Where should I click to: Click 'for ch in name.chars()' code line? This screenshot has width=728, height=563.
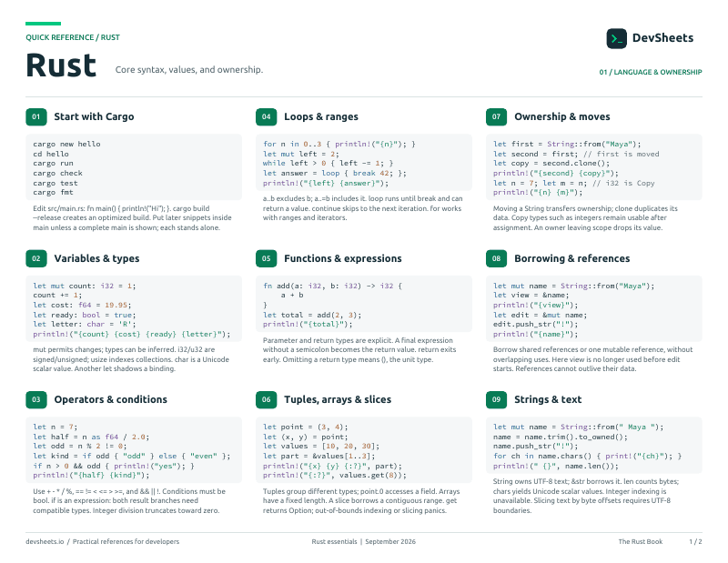pyautogui.click(x=587, y=456)
